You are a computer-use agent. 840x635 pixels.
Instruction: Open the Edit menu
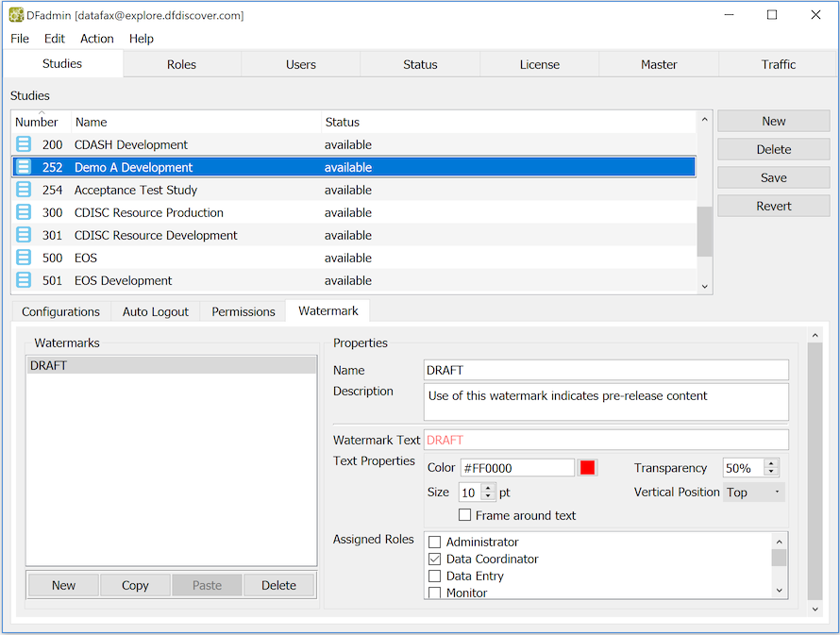click(x=54, y=39)
